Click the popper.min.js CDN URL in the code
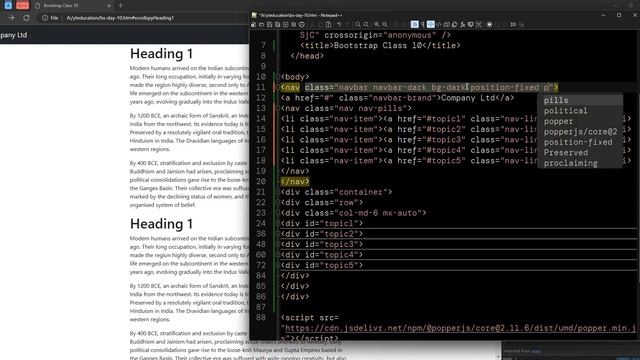Viewport: 640px width, 360px height. point(460,328)
